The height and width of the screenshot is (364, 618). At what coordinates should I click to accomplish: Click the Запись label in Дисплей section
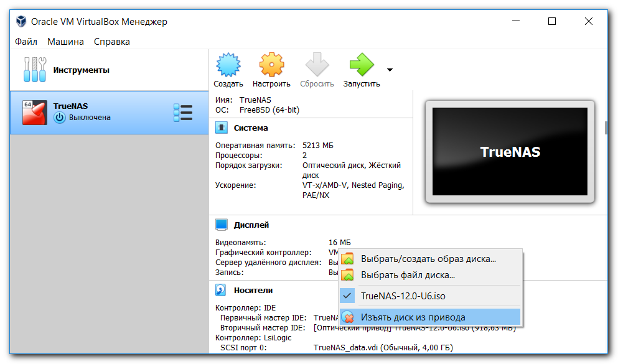point(230,272)
